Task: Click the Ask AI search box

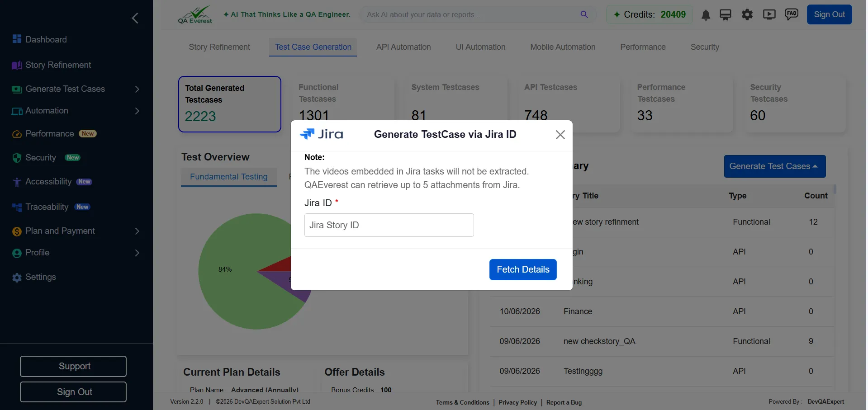Action: tap(479, 14)
